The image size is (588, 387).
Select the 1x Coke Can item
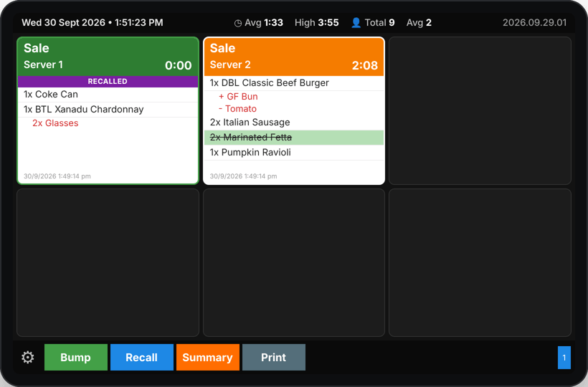108,95
